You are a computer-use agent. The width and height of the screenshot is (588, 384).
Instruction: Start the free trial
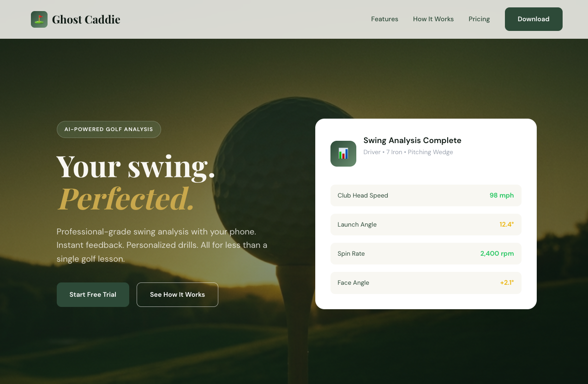[93, 294]
